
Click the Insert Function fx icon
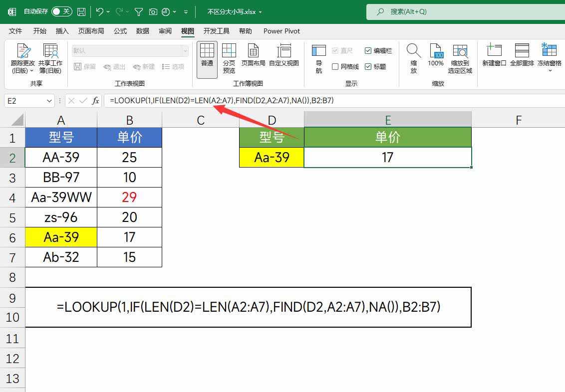(95, 101)
